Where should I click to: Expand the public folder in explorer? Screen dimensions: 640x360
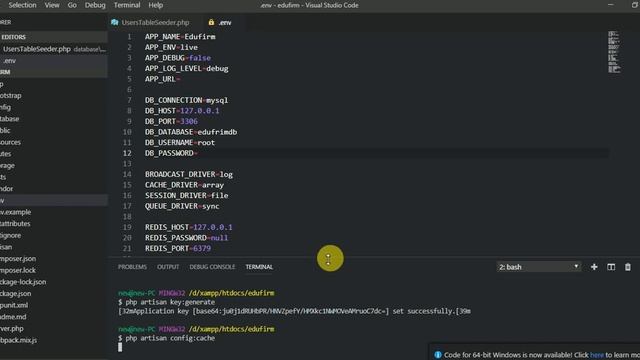click(x=5, y=131)
